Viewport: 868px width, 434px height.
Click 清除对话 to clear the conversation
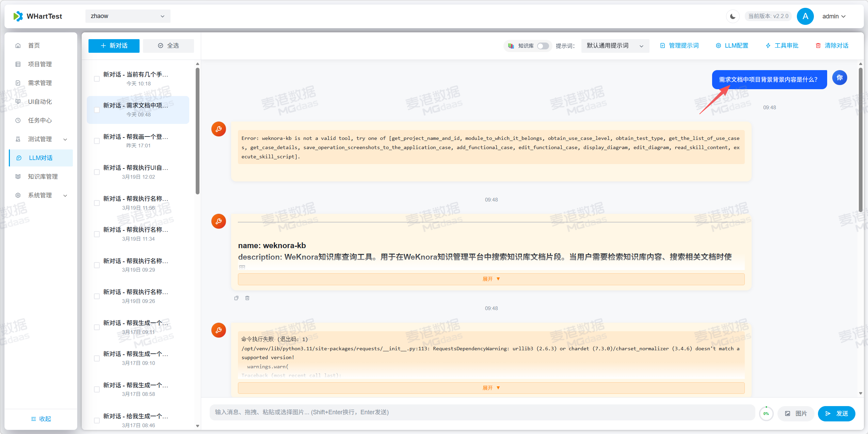tap(832, 45)
